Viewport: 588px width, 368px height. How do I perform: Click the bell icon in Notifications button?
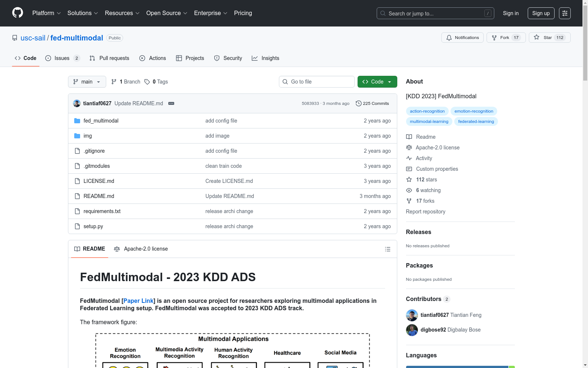pyautogui.click(x=449, y=38)
